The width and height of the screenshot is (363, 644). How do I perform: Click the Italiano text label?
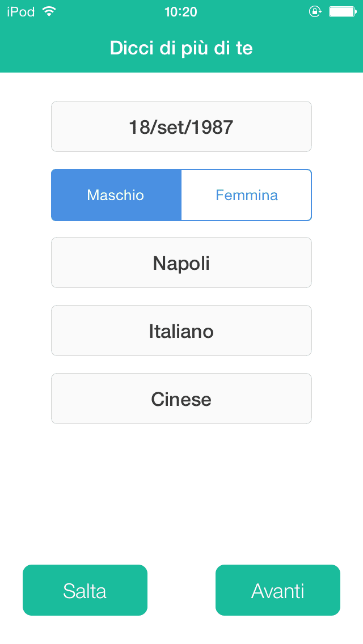tap(181, 331)
